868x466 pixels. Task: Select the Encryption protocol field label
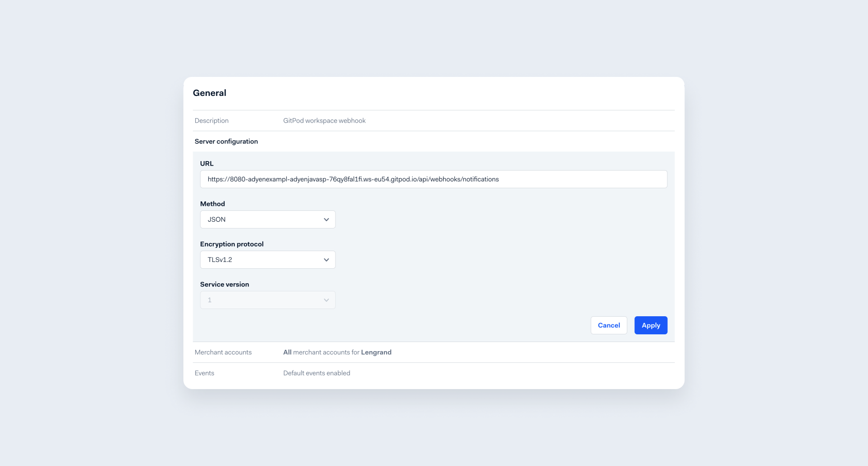point(232,244)
